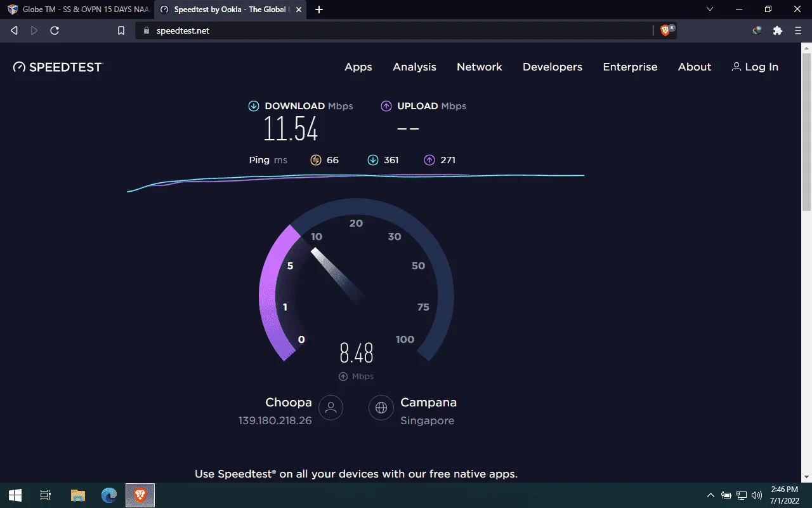Click the globe icon next to Campana

(381, 408)
